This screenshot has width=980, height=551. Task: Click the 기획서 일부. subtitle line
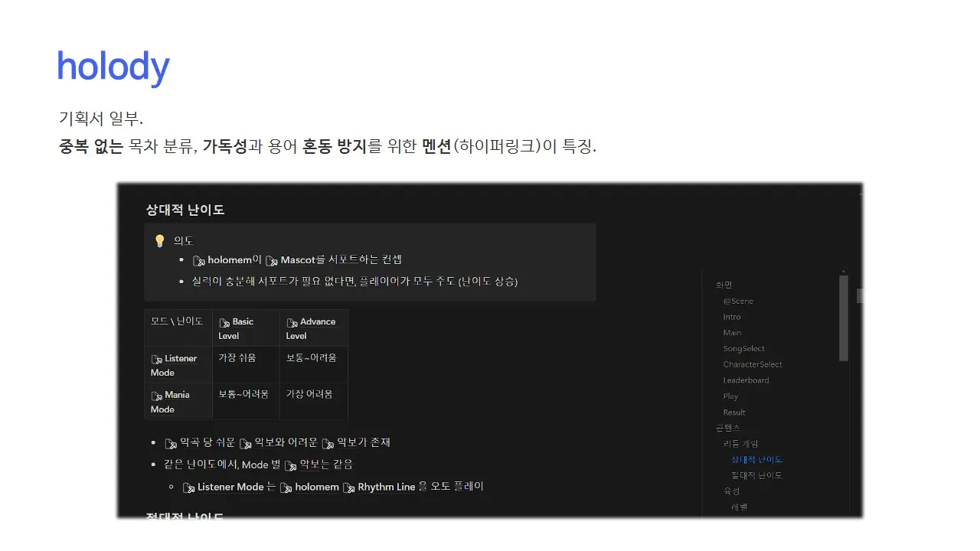(x=101, y=119)
